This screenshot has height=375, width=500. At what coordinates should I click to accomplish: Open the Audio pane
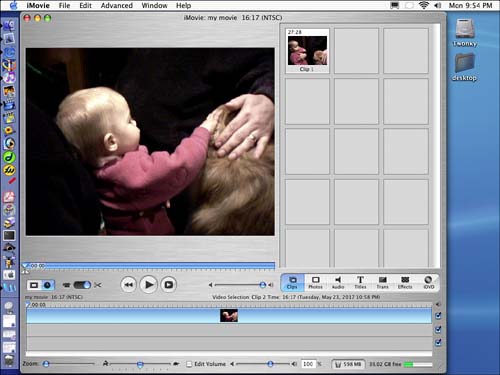click(338, 282)
